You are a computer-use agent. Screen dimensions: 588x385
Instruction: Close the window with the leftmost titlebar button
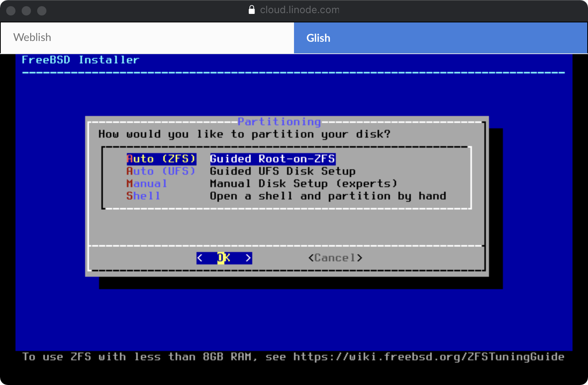click(11, 10)
